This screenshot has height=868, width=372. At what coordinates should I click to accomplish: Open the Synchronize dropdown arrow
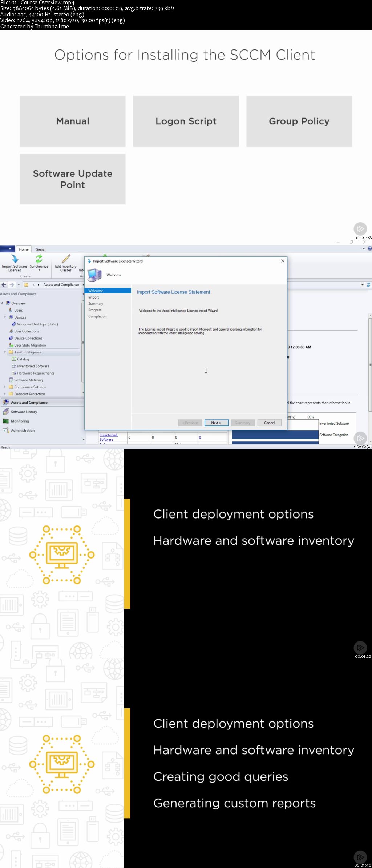pos(39,270)
